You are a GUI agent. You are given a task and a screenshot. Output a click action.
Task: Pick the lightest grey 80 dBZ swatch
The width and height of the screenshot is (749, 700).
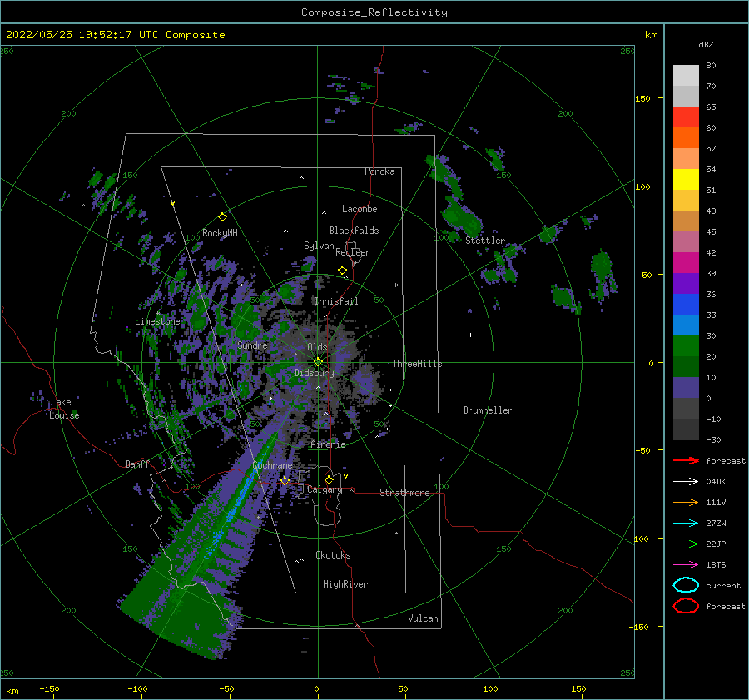(x=686, y=76)
